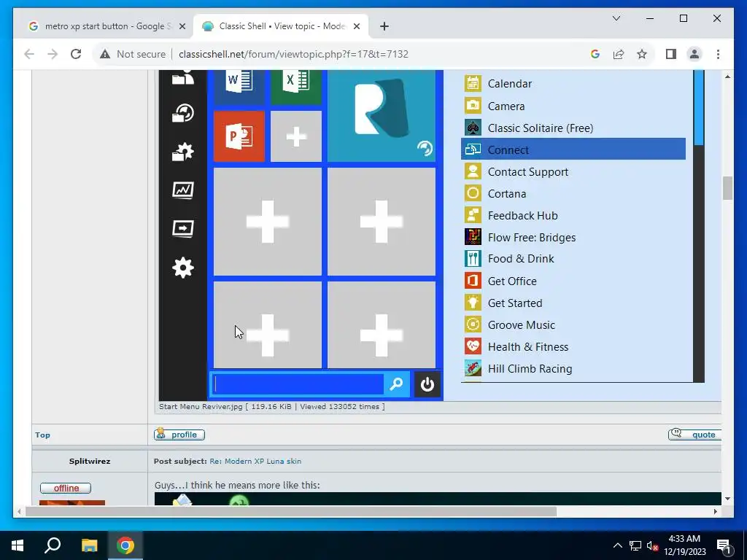Open the browser side panel
747x560 pixels.
click(671, 54)
